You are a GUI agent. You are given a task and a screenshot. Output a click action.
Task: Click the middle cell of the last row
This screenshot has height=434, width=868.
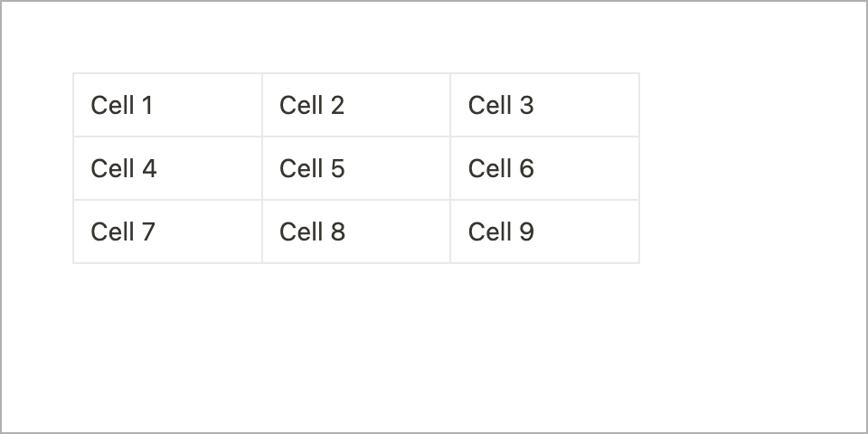[x=356, y=231]
